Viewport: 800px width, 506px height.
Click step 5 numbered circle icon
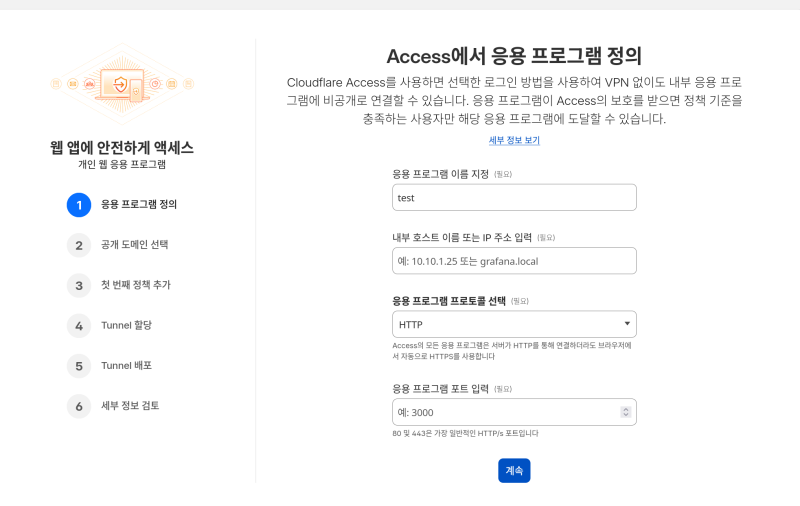pyautogui.click(x=79, y=365)
